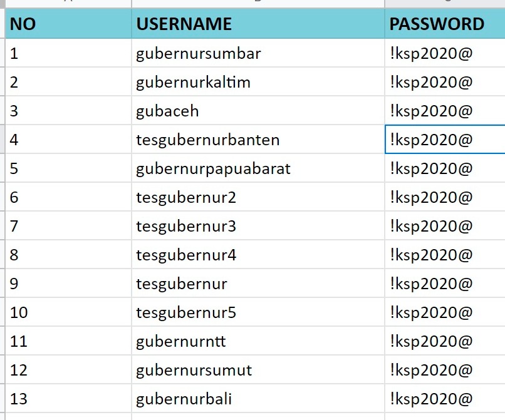Select the tesgubernur2 cell
505x420 pixels.
pyautogui.click(x=258, y=197)
